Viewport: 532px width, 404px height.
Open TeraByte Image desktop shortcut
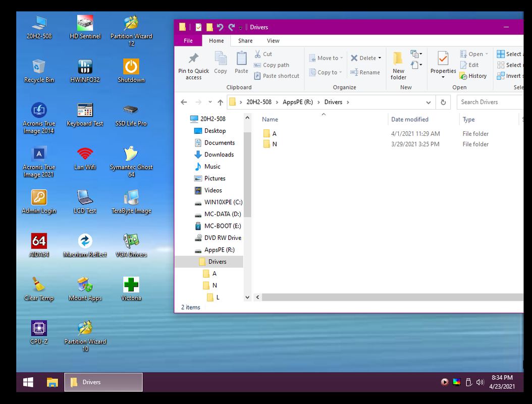point(131,201)
